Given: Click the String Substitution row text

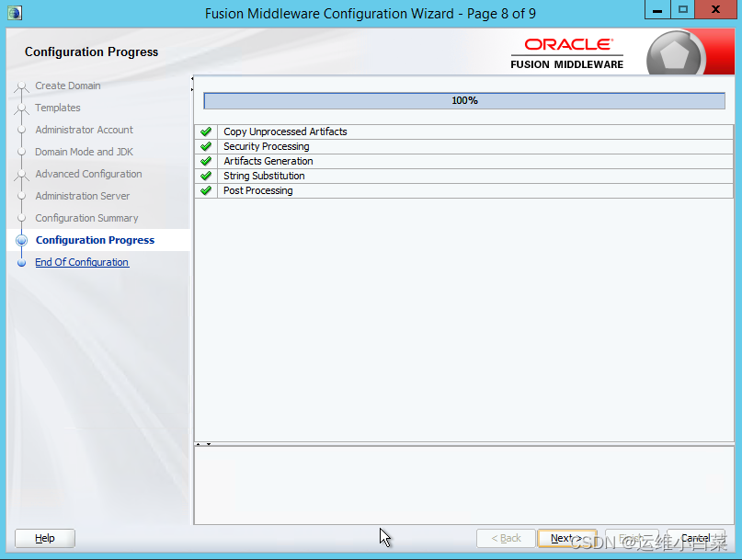Looking at the screenshot, I should click(x=264, y=176).
